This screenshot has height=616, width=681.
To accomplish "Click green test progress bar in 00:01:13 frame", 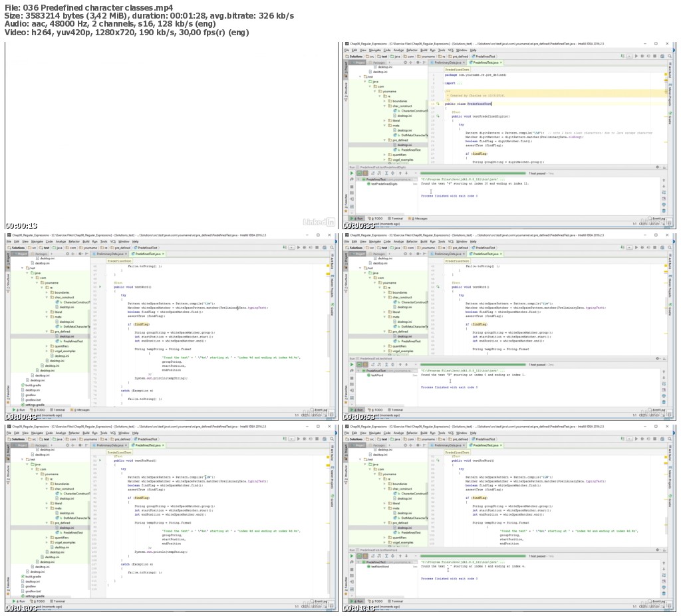I will (x=473, y=556).
